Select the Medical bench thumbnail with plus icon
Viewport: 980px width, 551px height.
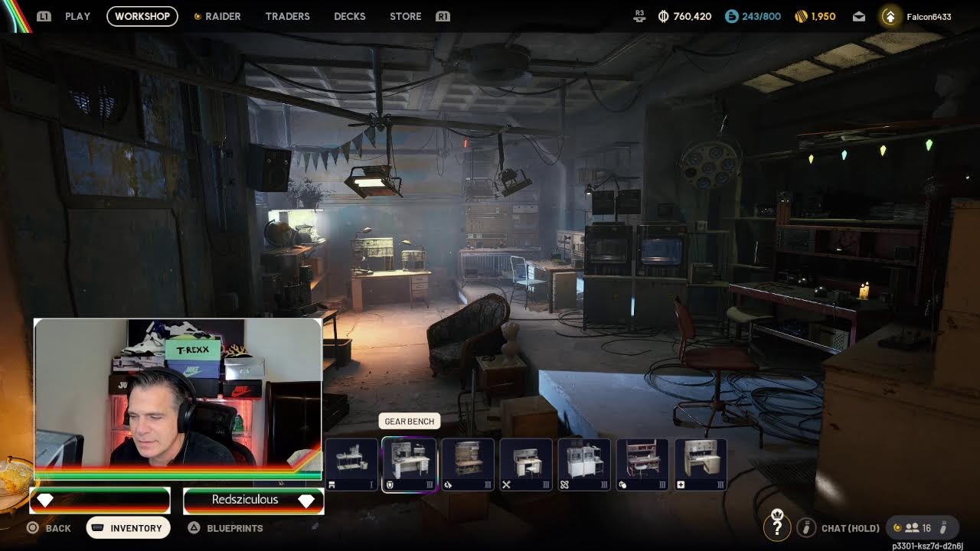pos(701,465)
